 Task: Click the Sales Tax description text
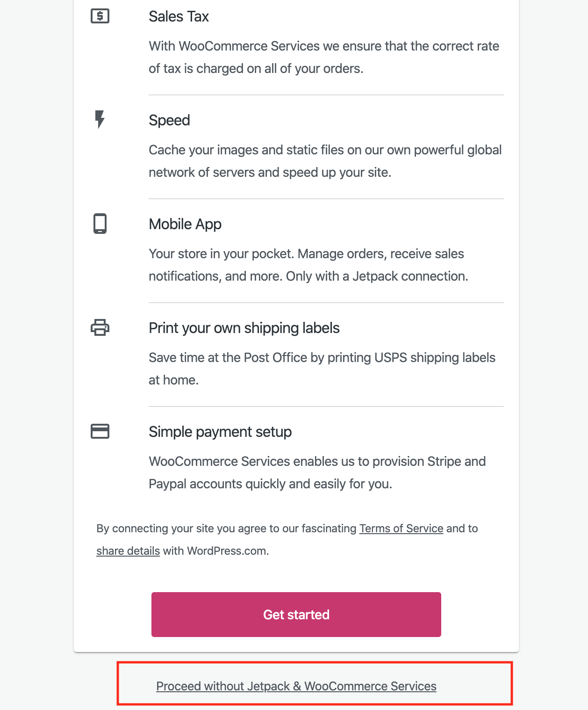click(x=324, y=57)
